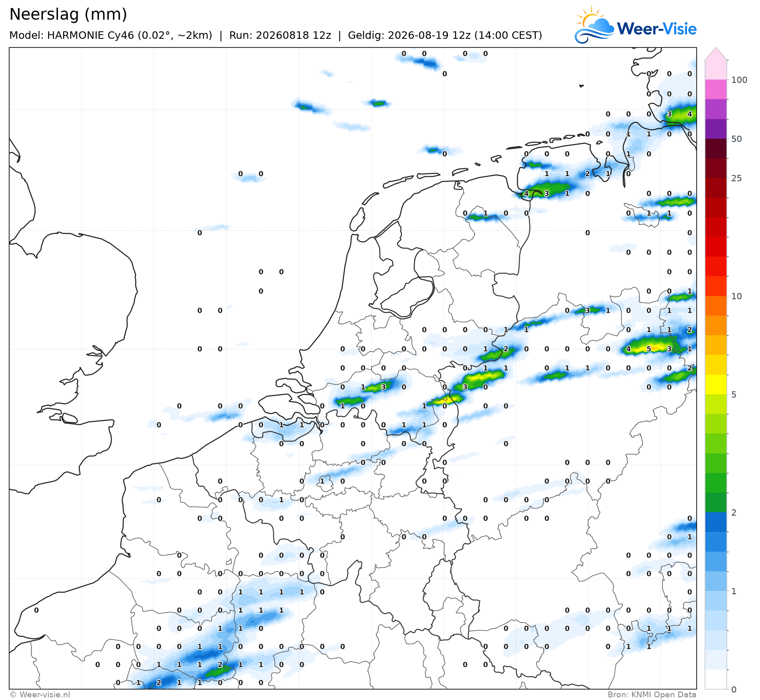Click the pink 100 mm legend band
Screen dimensions: 760x700
point(716,70)
